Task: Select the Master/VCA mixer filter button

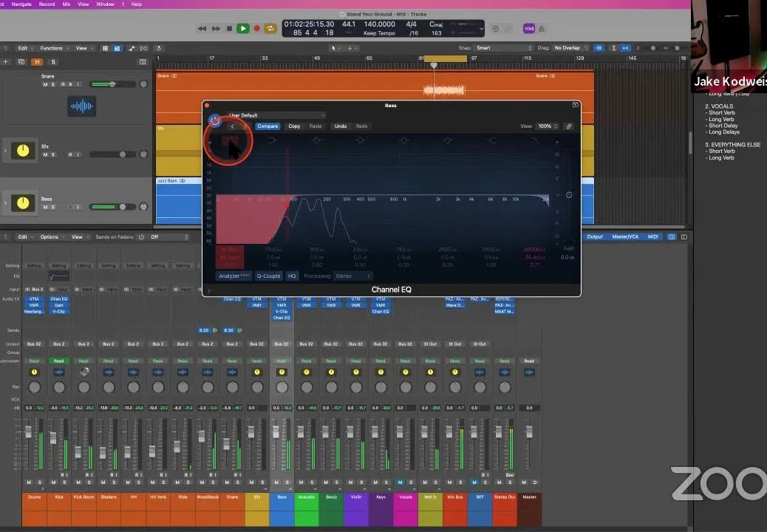Action: [x=625, y=236]
